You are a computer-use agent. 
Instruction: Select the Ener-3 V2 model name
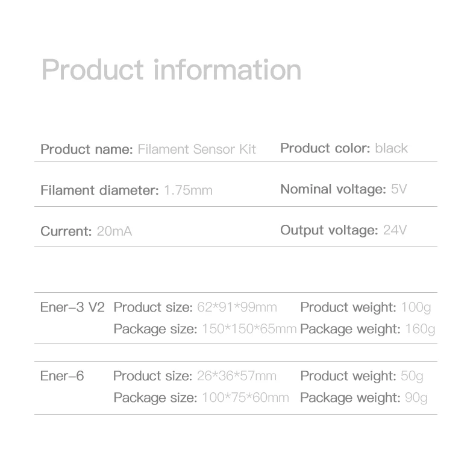(72, 307)
